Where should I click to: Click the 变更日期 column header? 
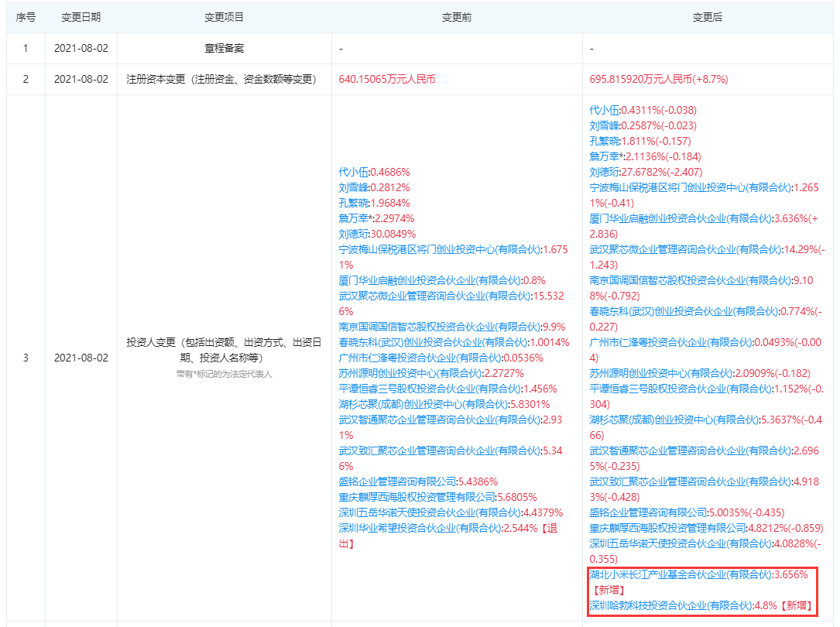(x=81, y=17)
